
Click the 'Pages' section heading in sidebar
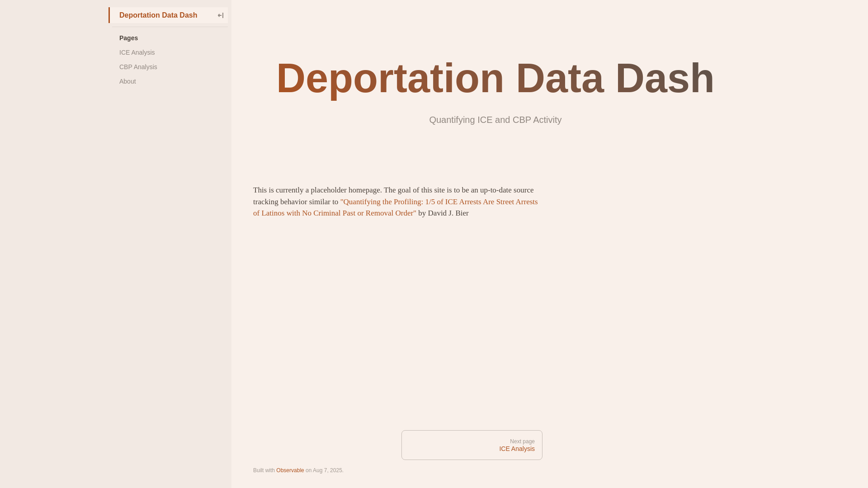pyautogui.click(x=128, y=38)
